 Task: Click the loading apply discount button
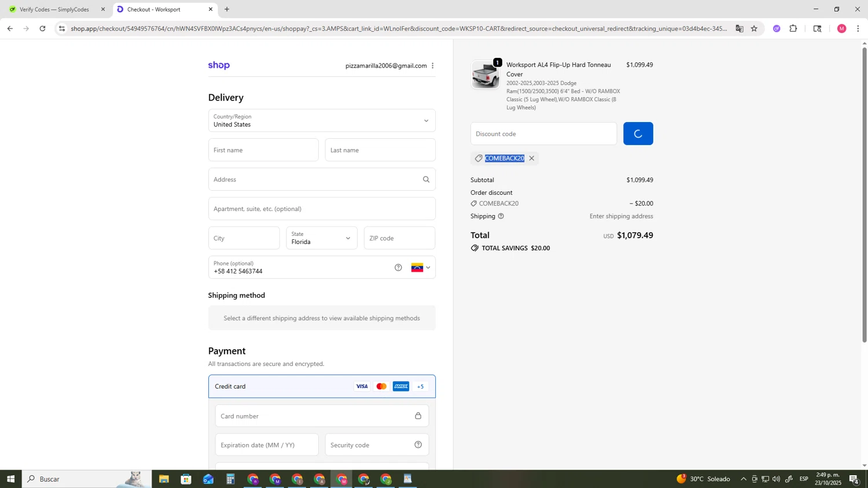[638, 134]
